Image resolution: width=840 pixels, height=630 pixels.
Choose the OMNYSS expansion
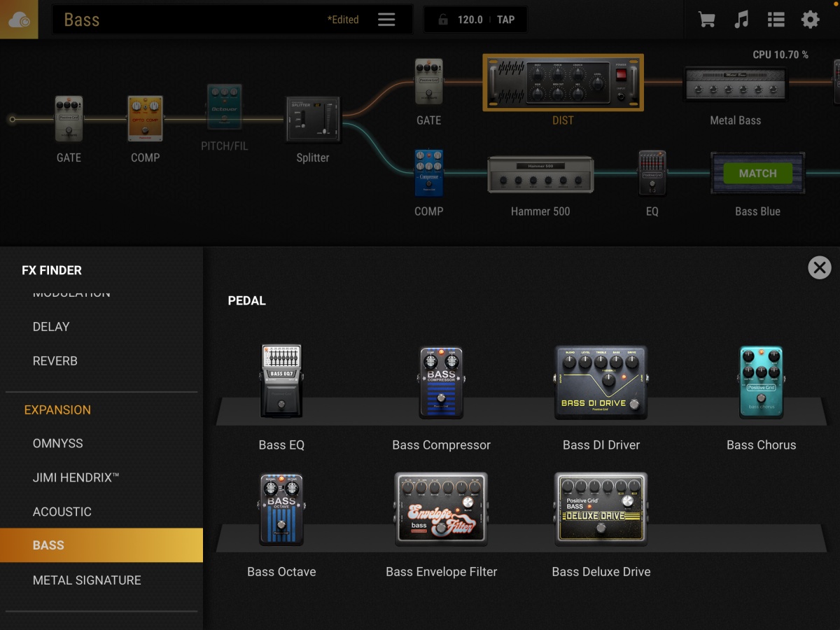(x=57, y=444)
